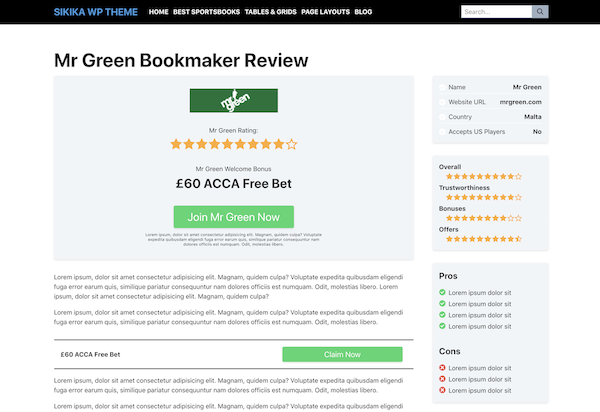This screenshot has width=600, height=412.
Task: Click the Mr Green logo image
Action: (234, 101)
